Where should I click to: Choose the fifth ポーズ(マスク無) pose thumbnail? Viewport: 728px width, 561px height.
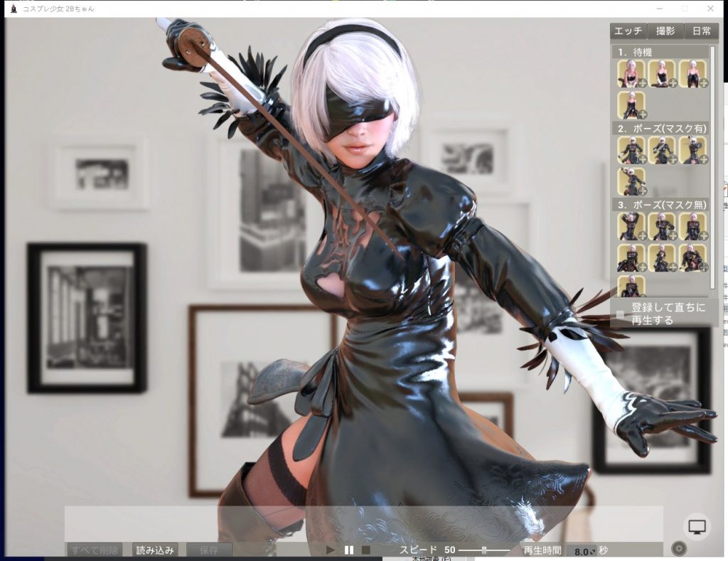pos(662,257)
